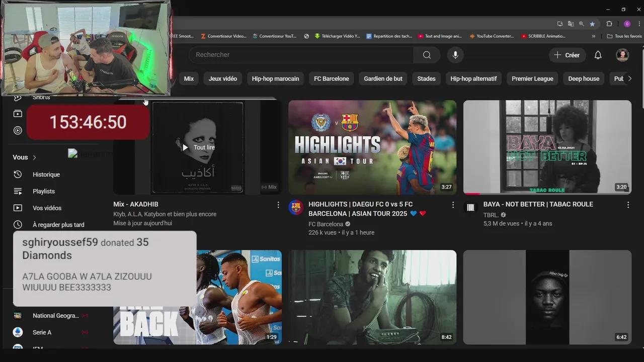Select the Stades filter chip
The width and height of the screenshot is (644, 362).
click(426, 78)
